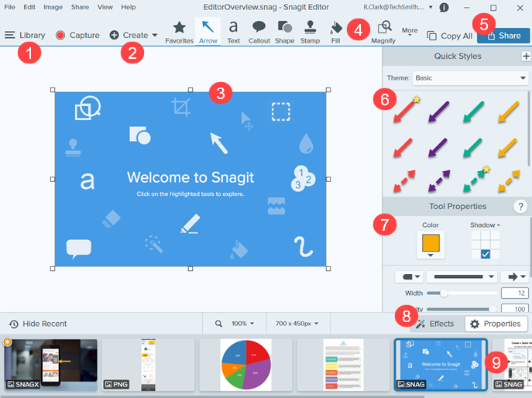Click the Width value field showing 12
Screen dimensions: 532x398
pyautogui.click(x=514, y=293)
